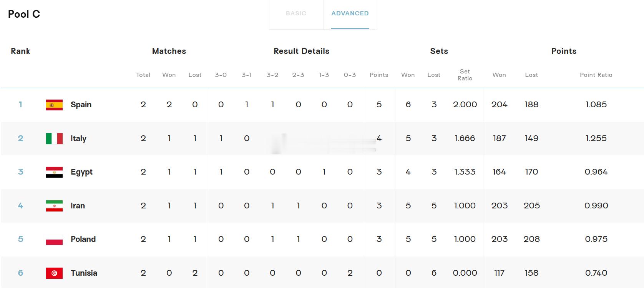Open the Poland team name
The image size is (644, 288).
(x=83, y=239)
